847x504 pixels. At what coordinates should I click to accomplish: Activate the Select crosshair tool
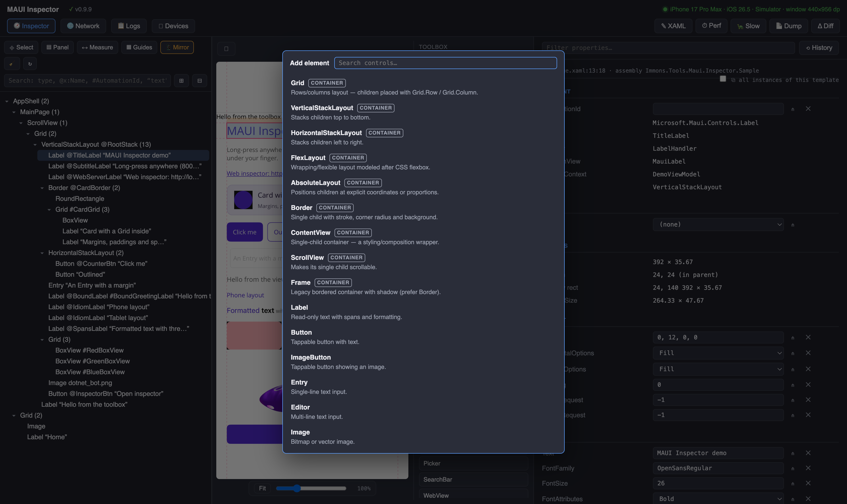point(21,47)
